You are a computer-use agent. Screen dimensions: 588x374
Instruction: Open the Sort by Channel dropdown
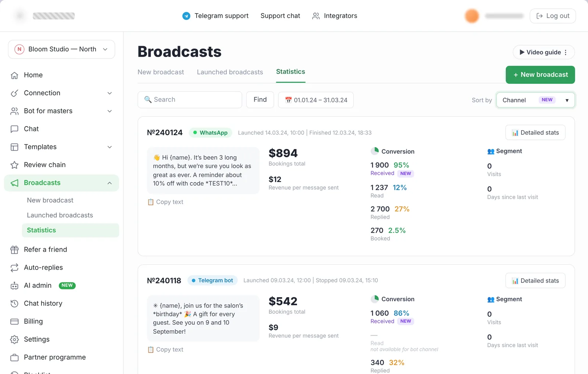pos(535,100)
